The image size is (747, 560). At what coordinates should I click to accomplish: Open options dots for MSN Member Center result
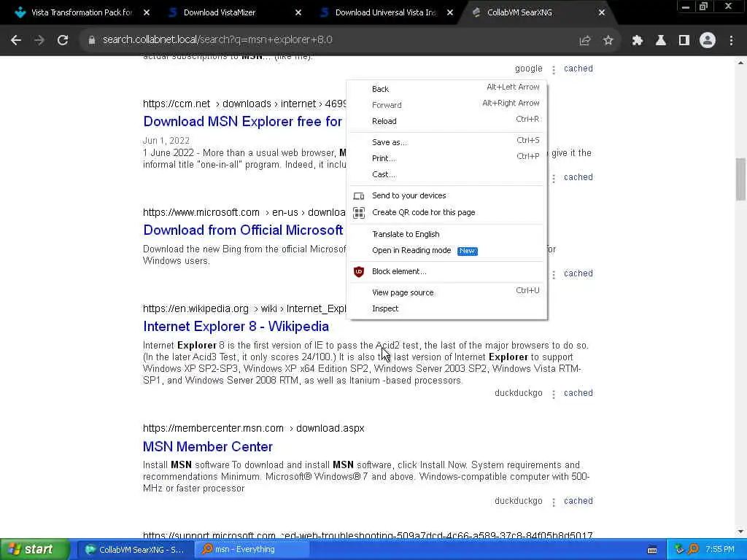(553, 502)
